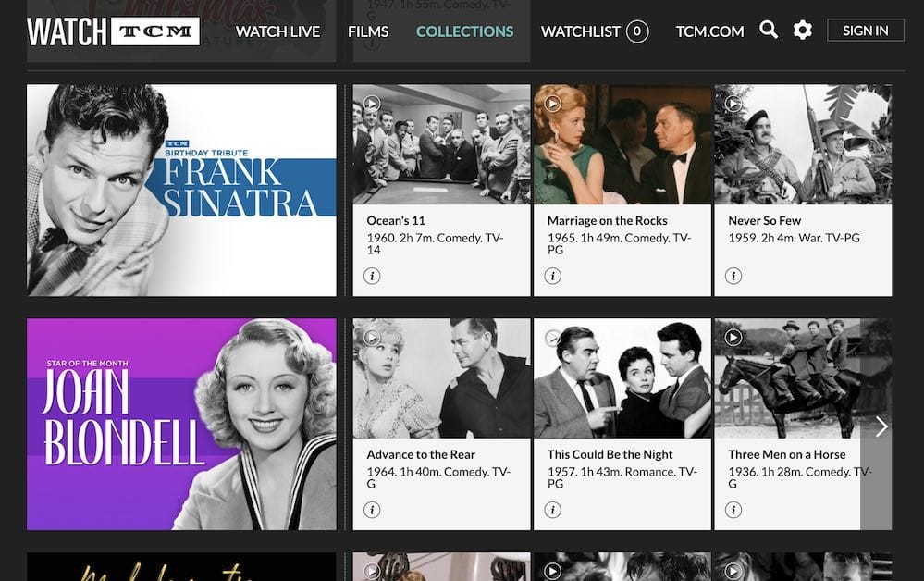Switch to the FILMS tab
The height and width of the screenshot is (581, 924).
pyautogui.click(x=368, y=31)
